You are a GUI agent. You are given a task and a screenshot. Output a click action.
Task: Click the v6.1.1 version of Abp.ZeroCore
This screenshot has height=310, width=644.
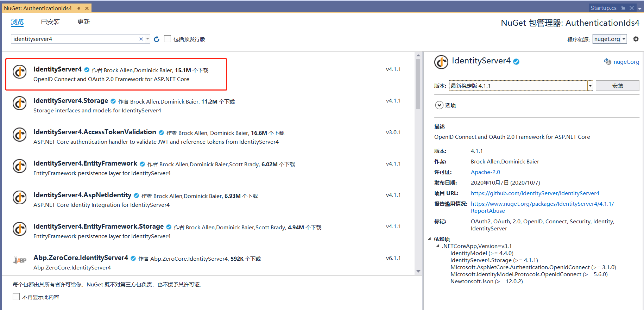pyautogui.click(x=393, y=258)
